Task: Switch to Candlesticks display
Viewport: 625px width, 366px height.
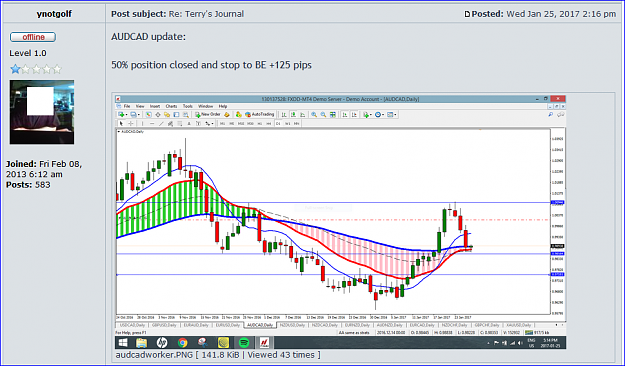Action: (293, 114)
